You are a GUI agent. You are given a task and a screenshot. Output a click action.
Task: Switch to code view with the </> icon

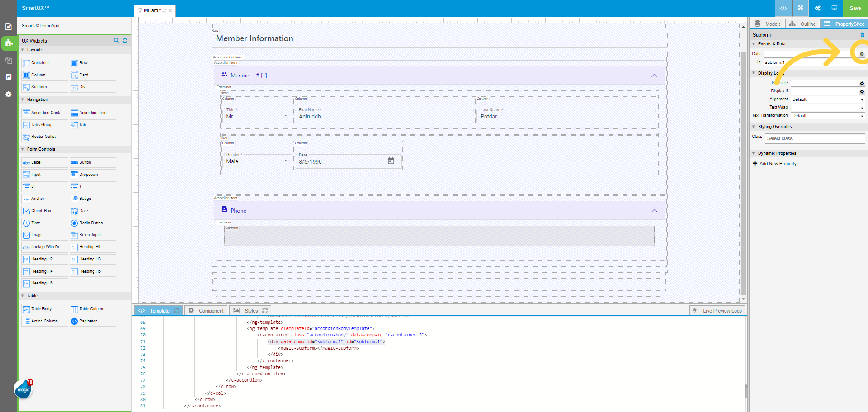pos(783,8)
